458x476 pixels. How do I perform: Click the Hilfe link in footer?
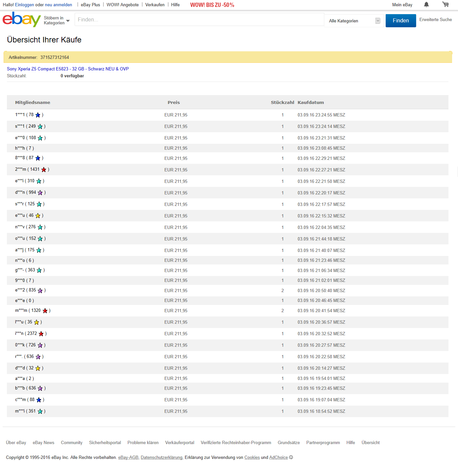tap(350, 442)
